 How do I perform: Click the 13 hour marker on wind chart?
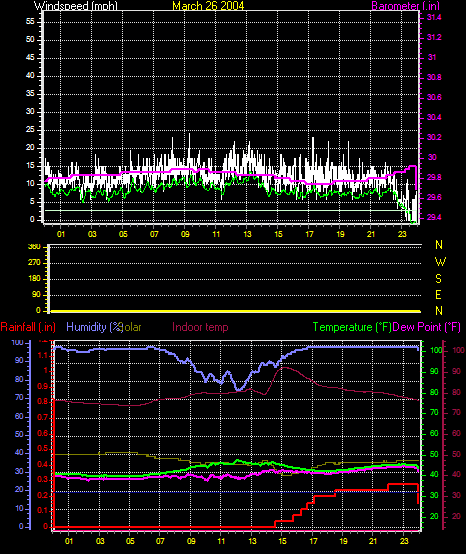pyautogui.click(x=247, y=234)
